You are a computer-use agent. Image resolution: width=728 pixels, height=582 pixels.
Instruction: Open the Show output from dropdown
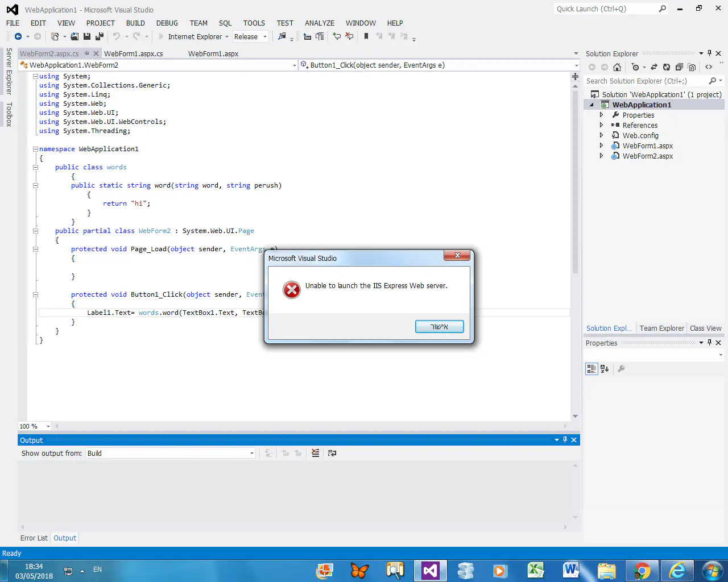tap(171, 453)
